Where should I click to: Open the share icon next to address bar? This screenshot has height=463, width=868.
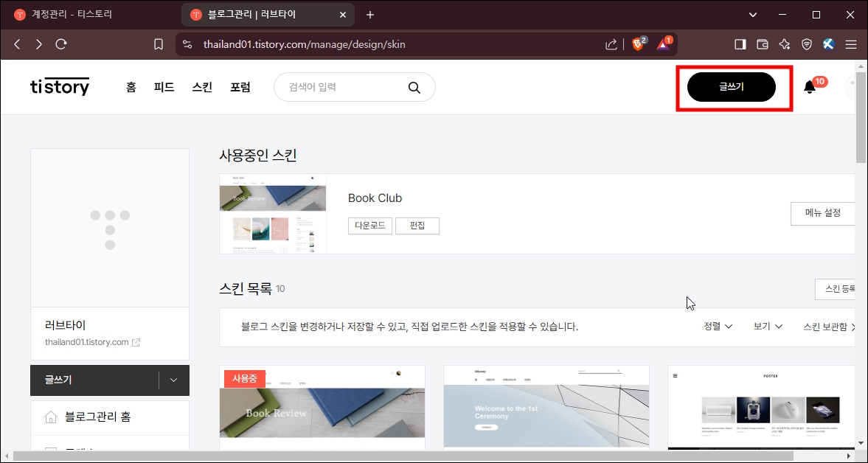pos(611,43)
